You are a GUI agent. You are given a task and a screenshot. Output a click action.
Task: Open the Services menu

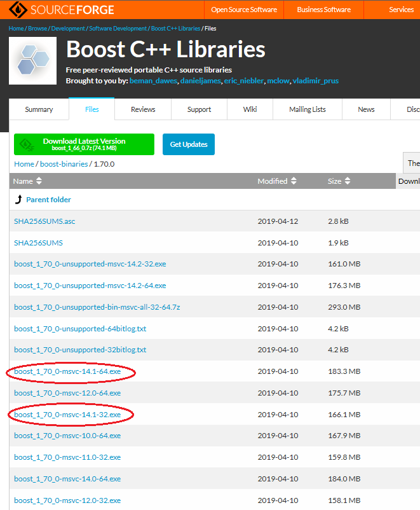(401, 10)
